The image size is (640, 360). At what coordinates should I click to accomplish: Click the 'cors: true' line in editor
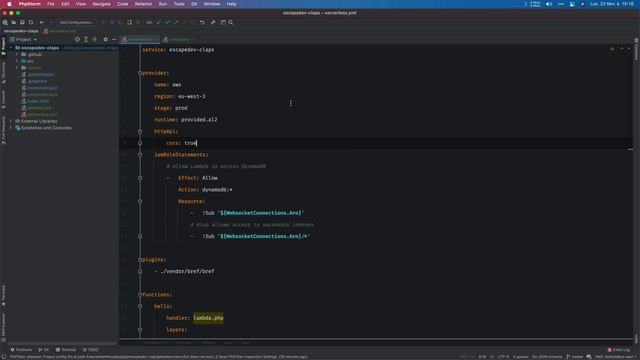point(182,143)
